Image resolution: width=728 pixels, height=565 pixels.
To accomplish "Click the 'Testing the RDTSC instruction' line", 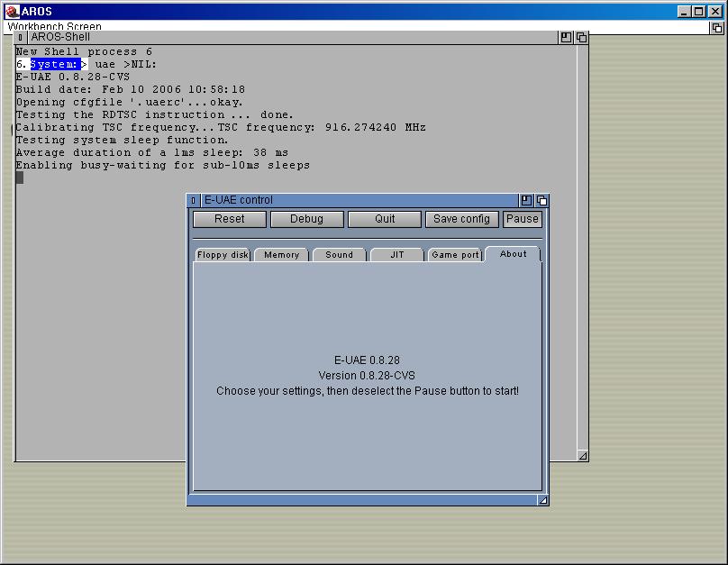I will coord(155,114).
